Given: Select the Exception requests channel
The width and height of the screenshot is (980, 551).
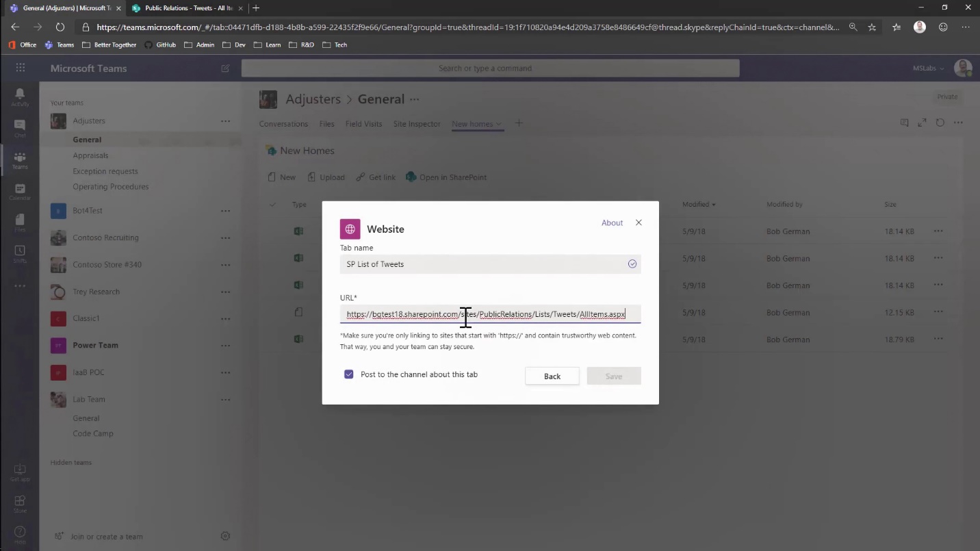Looking at the screenshot, I should pyautogui.click(x=105, y=171).
